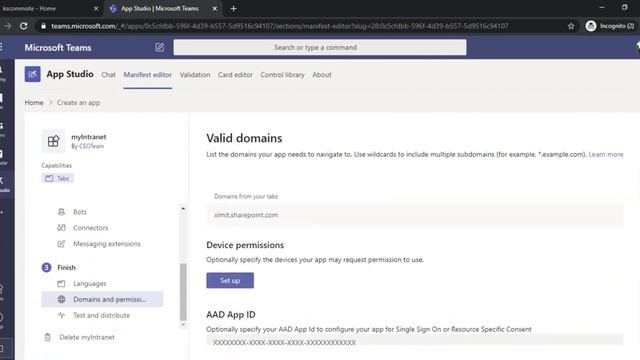This screenshot has height=360, width=640.
Task: Click Create an app breadcrumb
Action: (x=78, y=102)
